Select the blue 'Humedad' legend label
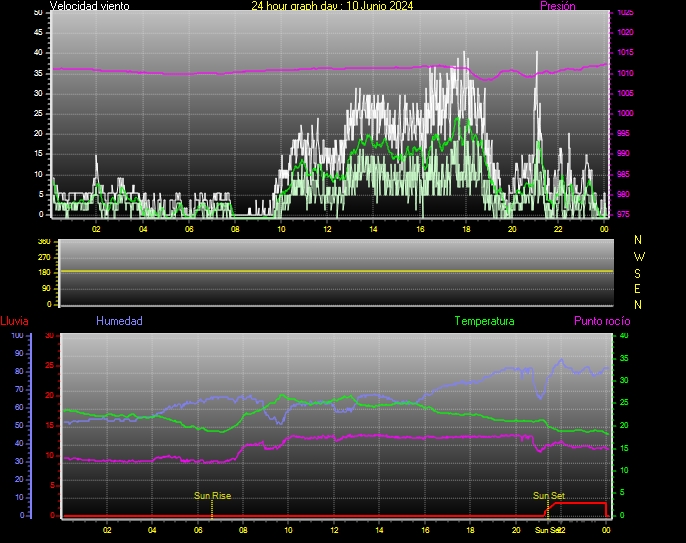Screen dimensions: 686x543 (x=119, y=321)
